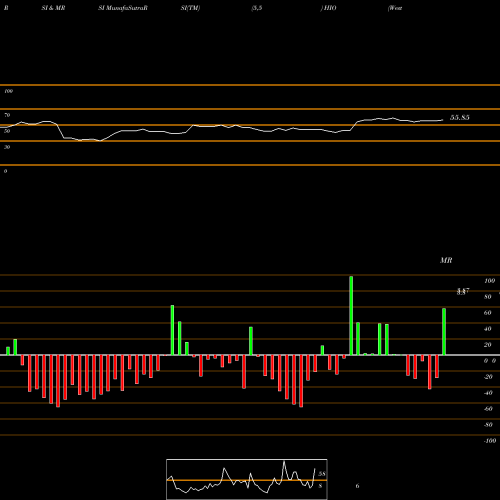The width and height of the screenshot is (500, 500).
Task: Click MR axis label -60
Action: pyautogui.click(x=488, y=409)
